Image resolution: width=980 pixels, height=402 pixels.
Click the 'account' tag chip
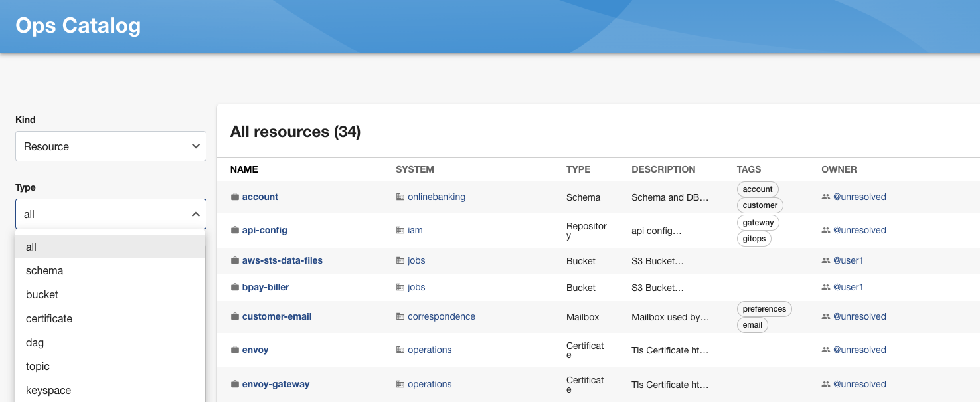click(758, 189)
